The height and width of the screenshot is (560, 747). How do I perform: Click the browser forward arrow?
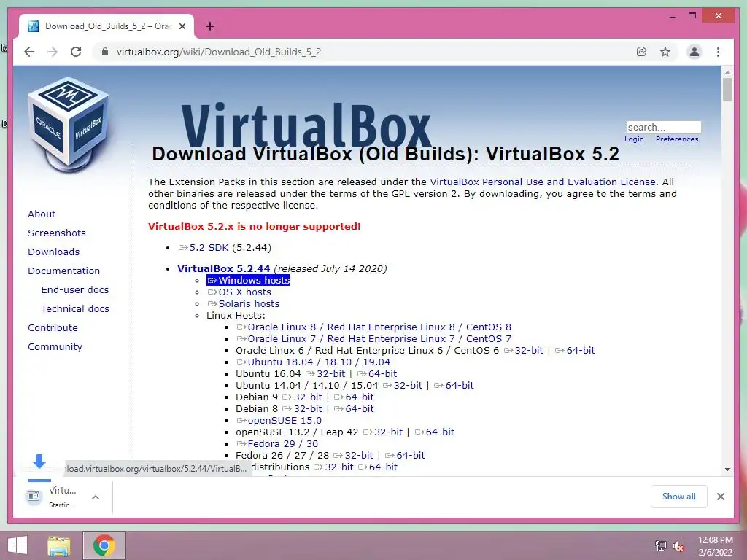[x=53, y=52]
